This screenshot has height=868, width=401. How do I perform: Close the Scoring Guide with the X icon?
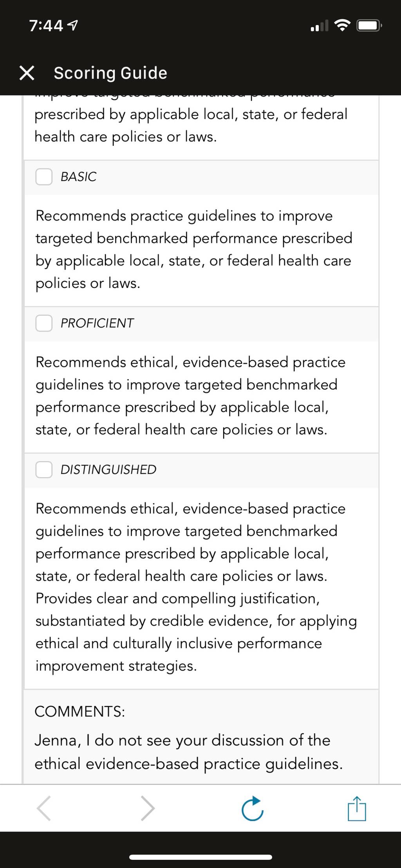point(27,73)
